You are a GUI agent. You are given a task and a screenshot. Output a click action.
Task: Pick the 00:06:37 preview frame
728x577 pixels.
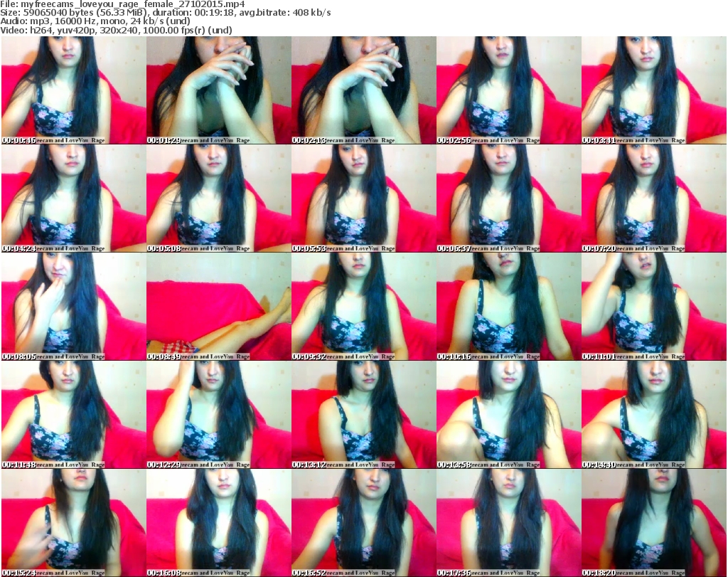pos(509,198)
